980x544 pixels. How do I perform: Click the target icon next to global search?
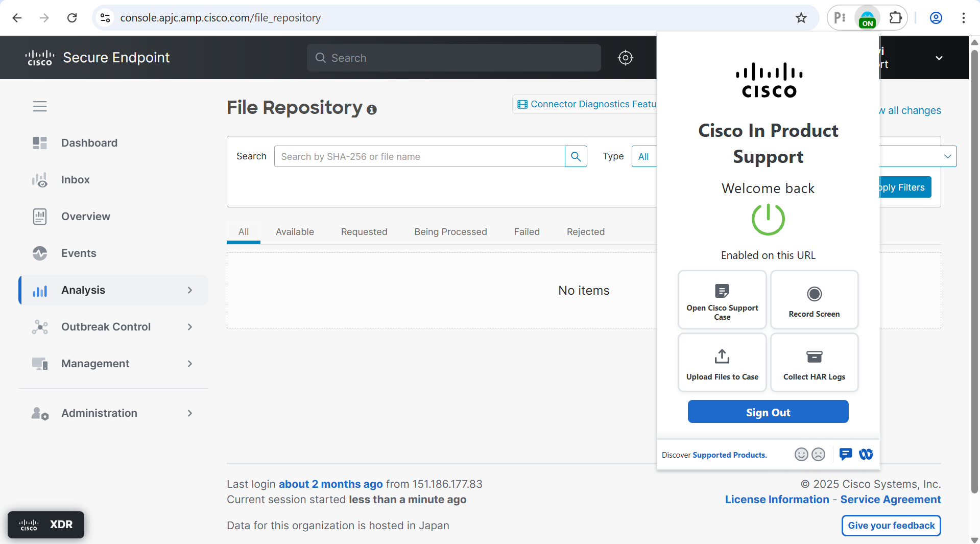click(x=625, y=58)
